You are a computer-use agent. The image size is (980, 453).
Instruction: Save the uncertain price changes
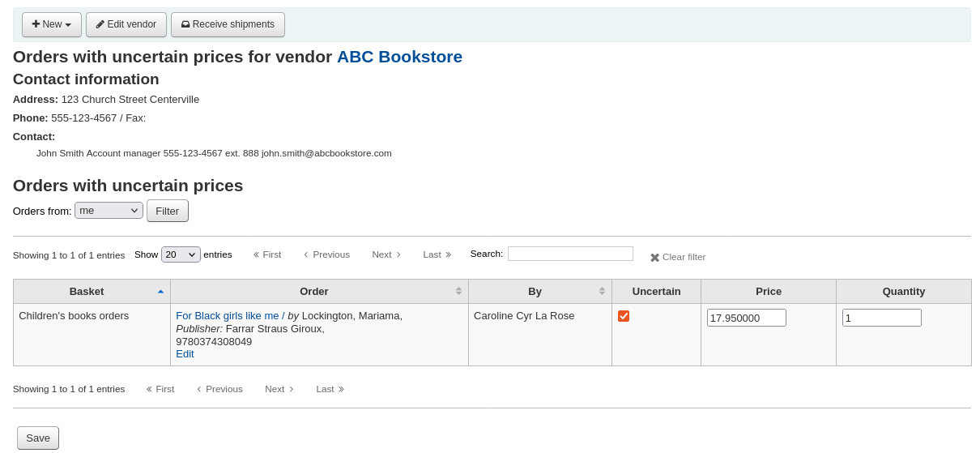pyautogui.click(x=38, y=438)
